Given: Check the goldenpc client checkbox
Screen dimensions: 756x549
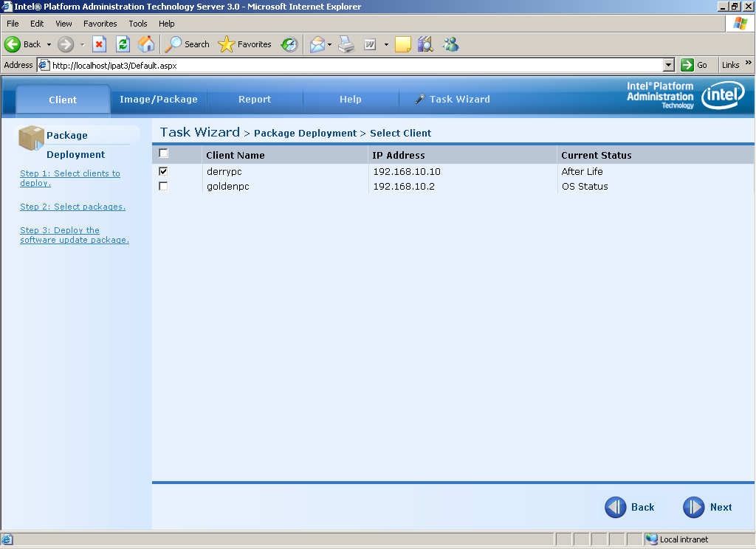Looking at the screenshot, I should (x=163, y=186).
